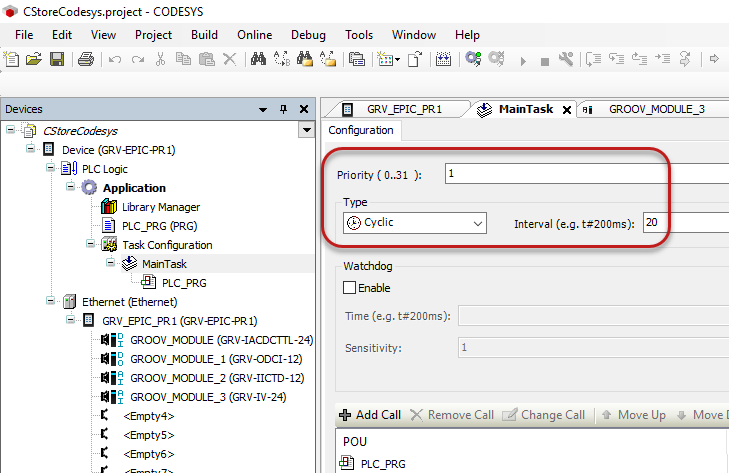Open the Debug menu
The width and height of the screenshot is (729, 473).
coord(308,35)
